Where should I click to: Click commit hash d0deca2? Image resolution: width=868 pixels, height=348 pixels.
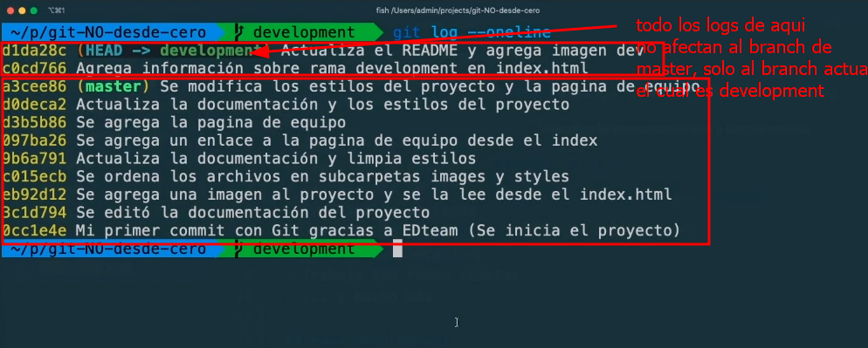coord(34,105)
